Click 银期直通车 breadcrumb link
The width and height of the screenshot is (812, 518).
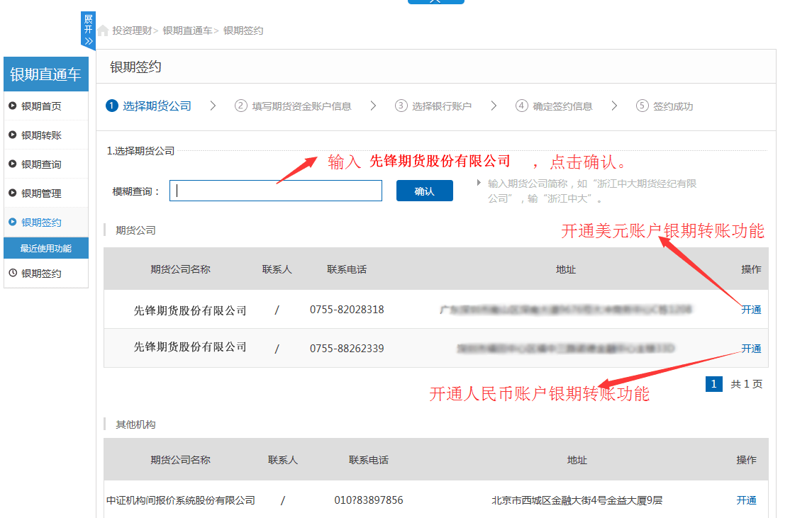(x=187, y=30)
